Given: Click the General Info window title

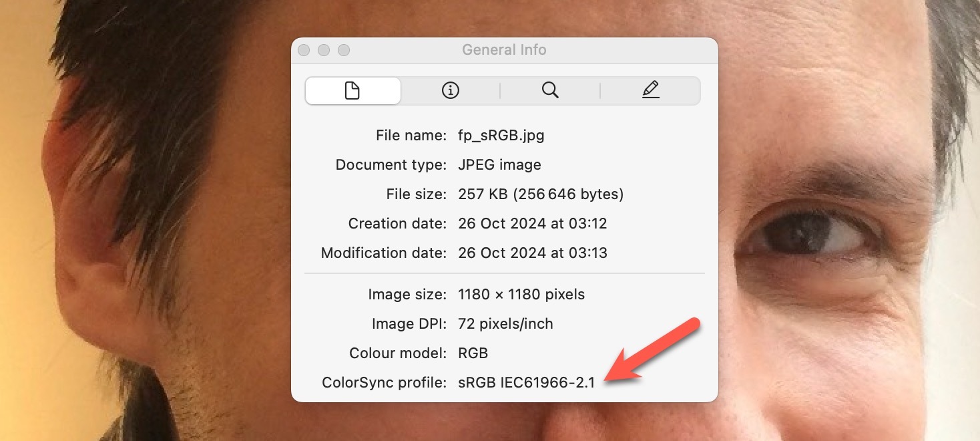Looking at the screenshot, I should click(504, 50).
